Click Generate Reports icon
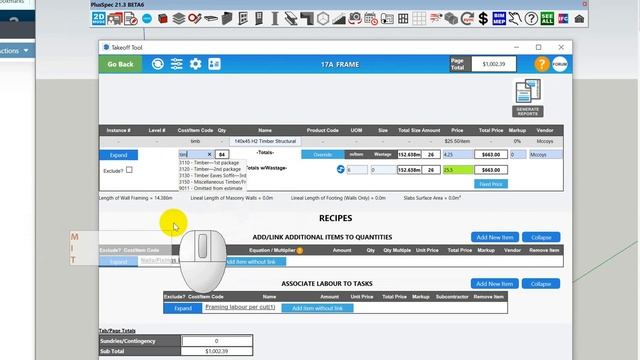The width and height of the screenshot is (640, 360). 528,98
